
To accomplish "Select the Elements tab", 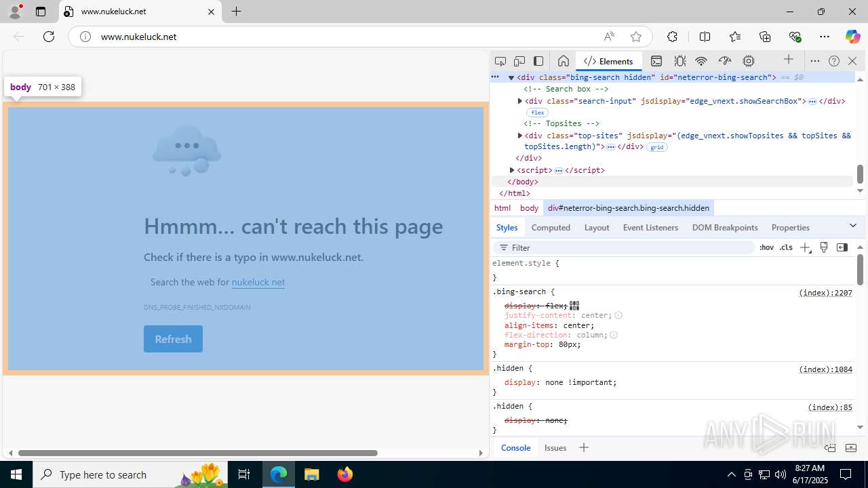I will (x=608, y=61).
